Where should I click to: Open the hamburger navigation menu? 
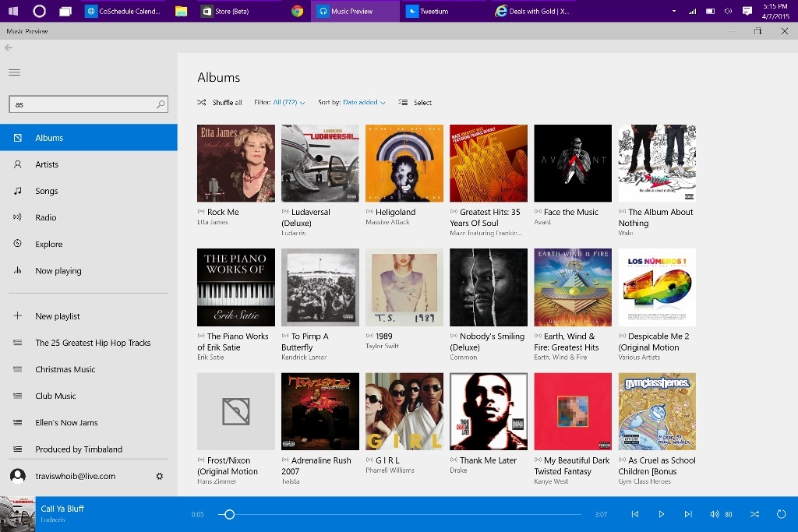[x=14, y=72]
